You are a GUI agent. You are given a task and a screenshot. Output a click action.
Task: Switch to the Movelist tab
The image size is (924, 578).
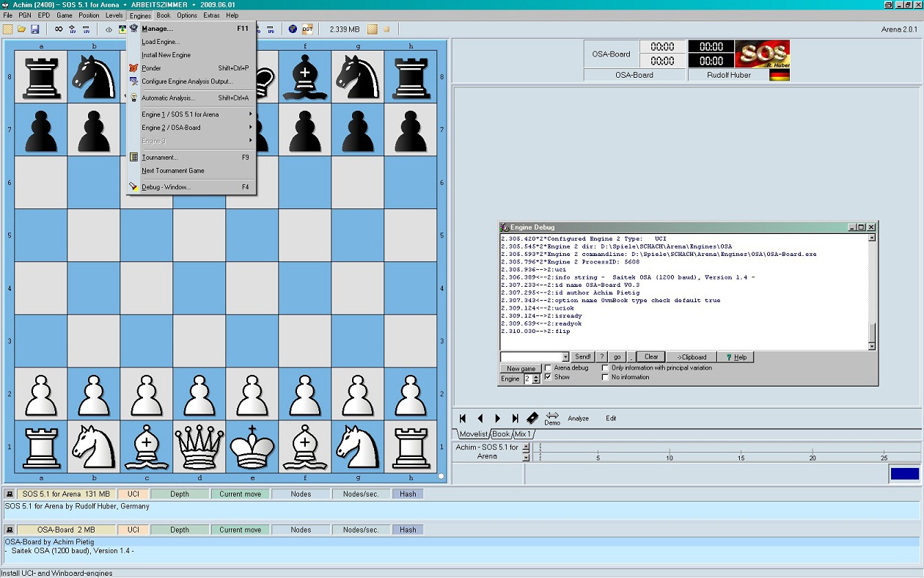473,434
